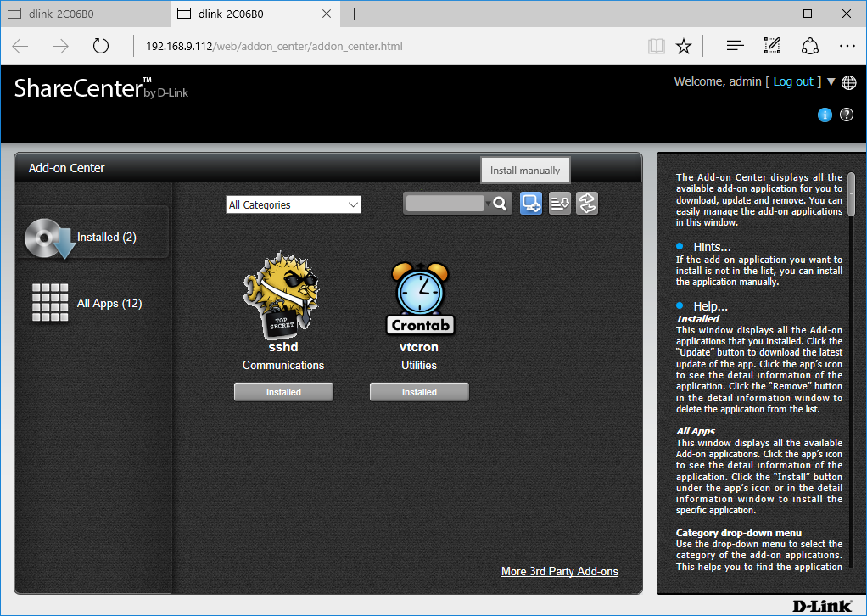Click the refresh add-on list icon
Image resolution: width=867 pixels, height=616 pixels.
pyautogui.click(x=587, y=204)
